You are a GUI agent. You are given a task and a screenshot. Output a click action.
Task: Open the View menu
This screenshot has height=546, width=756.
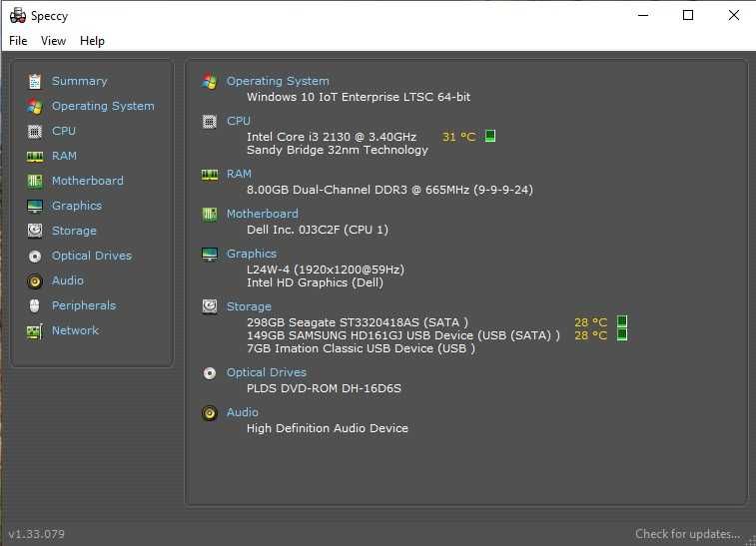[53, 41]
